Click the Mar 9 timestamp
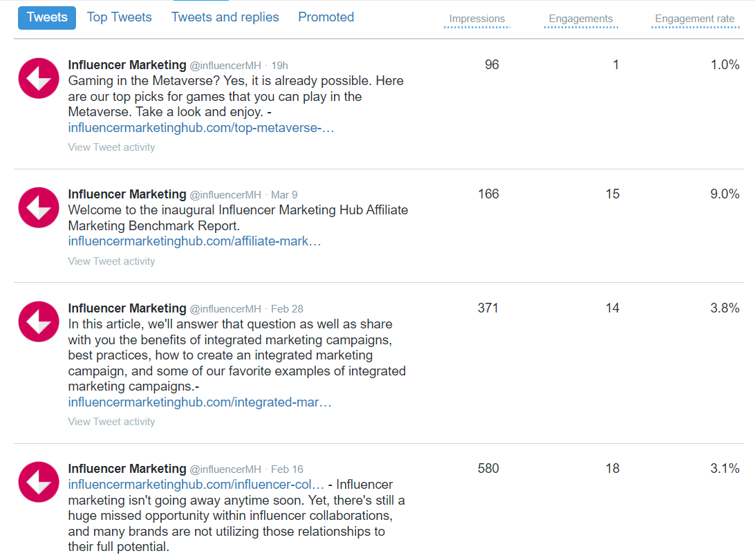This screenshot has width=755, height=560. 283,194
